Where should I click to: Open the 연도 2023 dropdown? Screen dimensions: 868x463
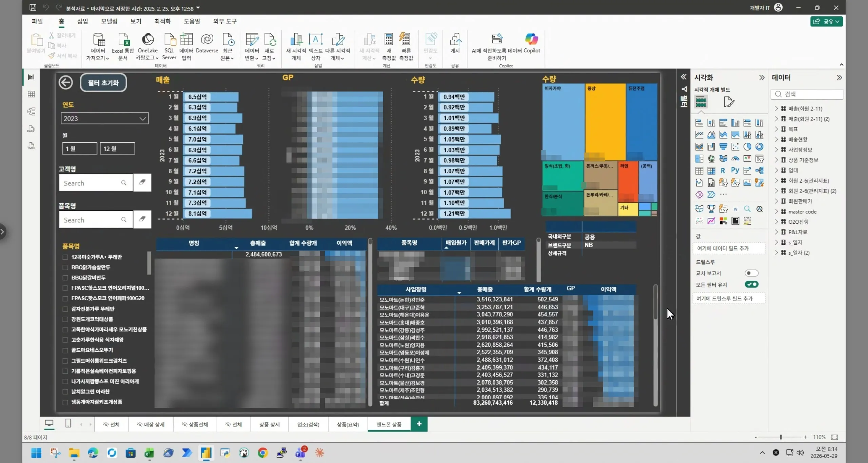(x=105, y=118)
